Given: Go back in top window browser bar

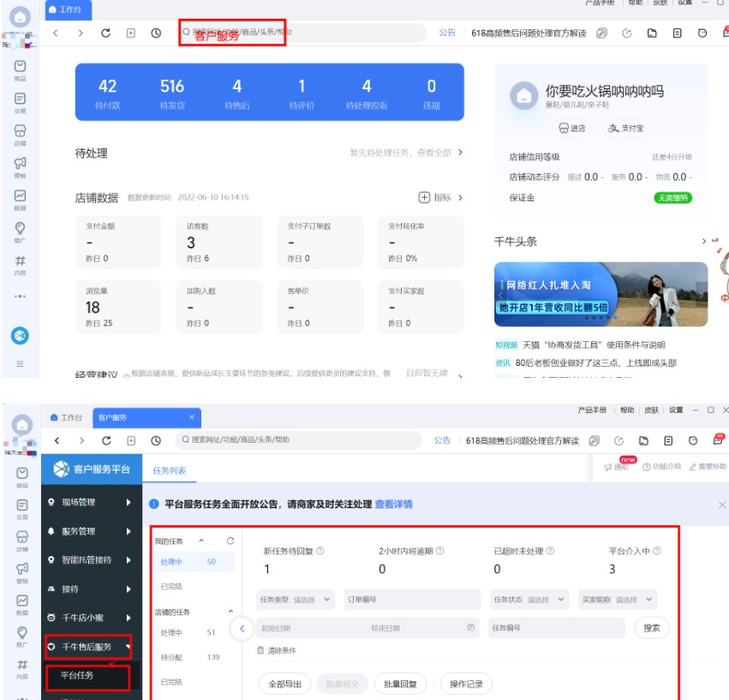Looking at the screenshot, I should [56, 33].
